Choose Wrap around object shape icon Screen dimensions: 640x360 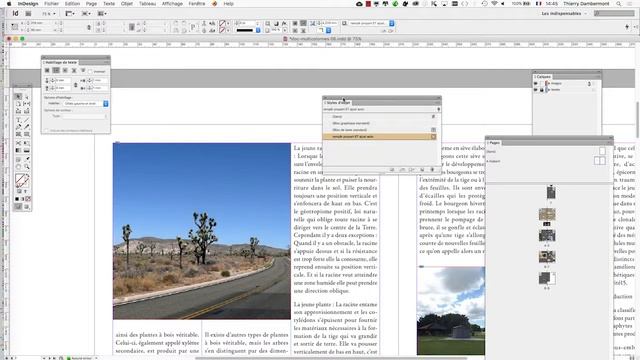65,71
